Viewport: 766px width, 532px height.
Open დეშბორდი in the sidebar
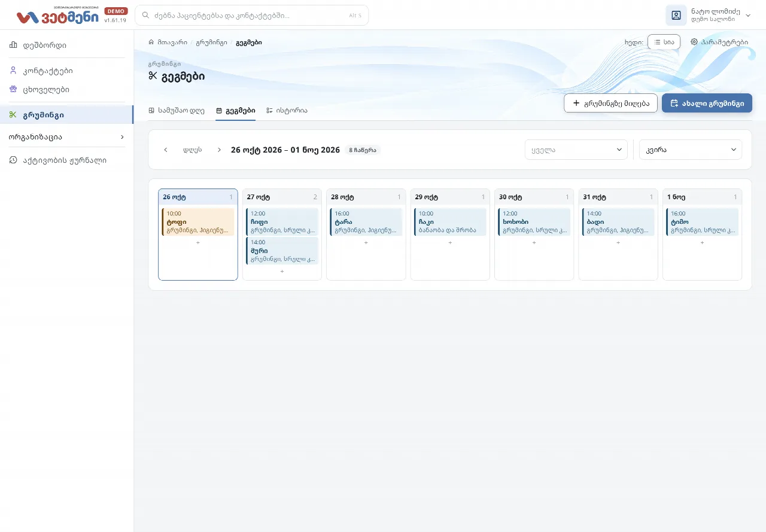[x=66, y=45]
